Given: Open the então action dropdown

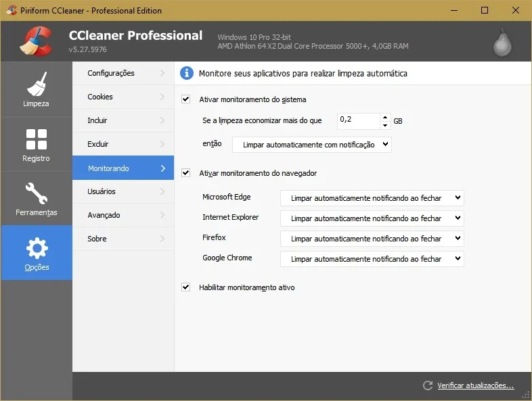Looking at the screenshot, I should click(312, 145).
